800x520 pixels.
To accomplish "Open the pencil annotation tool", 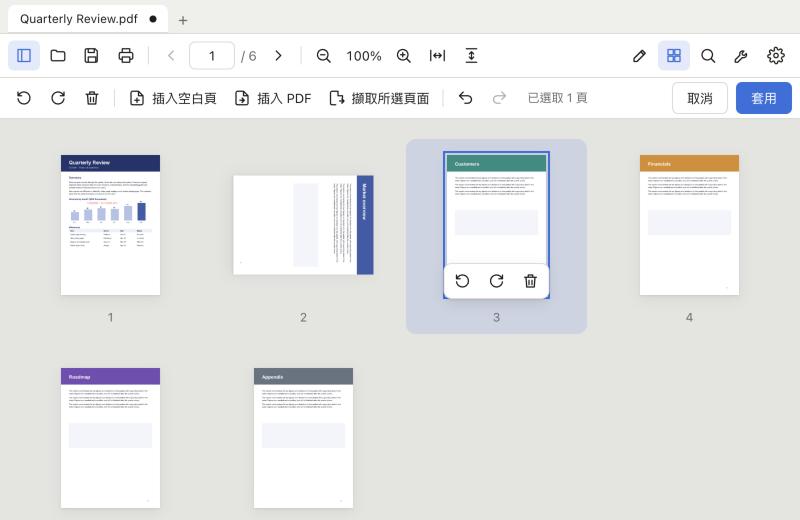I will 639,56.
